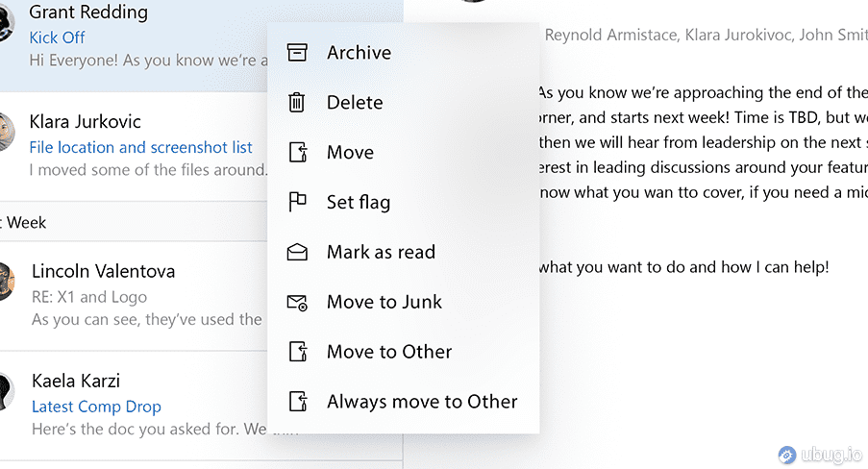
Task: Open File location and screenshot list email
Action: pyautogui.click(x=140, y=147)
